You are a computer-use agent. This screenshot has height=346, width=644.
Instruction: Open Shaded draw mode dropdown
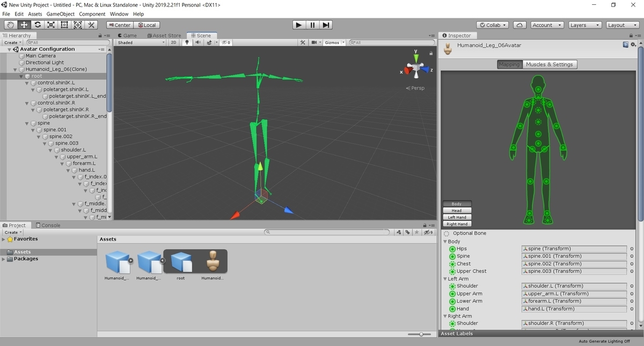click(141, 42)
